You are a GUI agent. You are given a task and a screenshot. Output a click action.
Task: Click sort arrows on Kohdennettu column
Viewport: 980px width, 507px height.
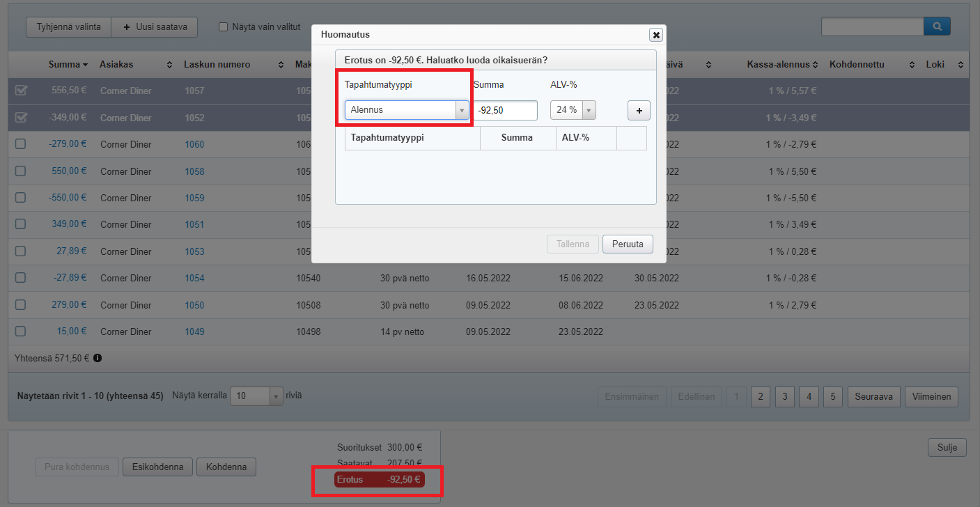coord(912,65)
